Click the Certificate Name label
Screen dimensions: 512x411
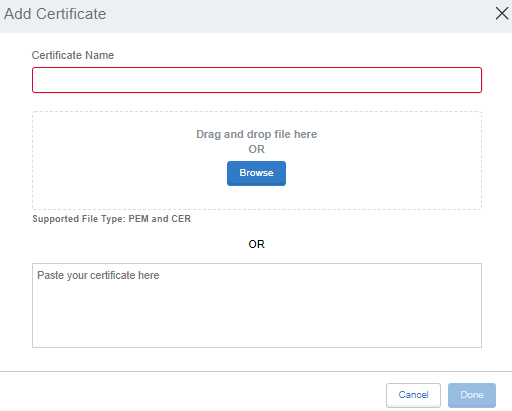(73, 55)
